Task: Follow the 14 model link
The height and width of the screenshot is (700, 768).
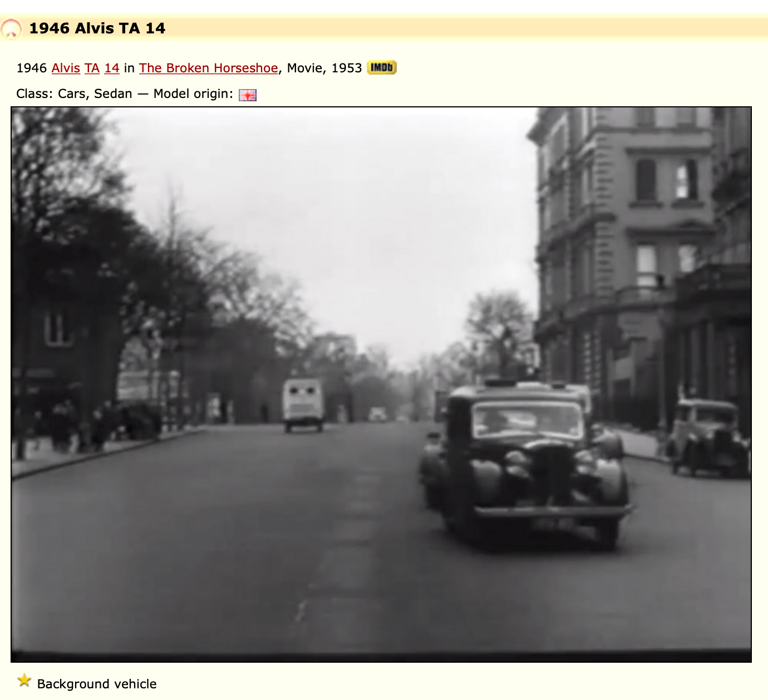Action: (x=112, y=68)
